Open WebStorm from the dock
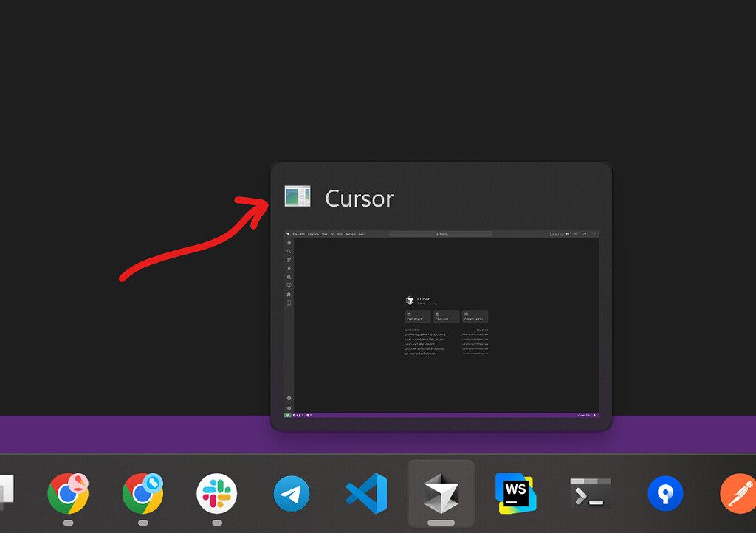Screen dimensions: 756x533 point(515,492)
